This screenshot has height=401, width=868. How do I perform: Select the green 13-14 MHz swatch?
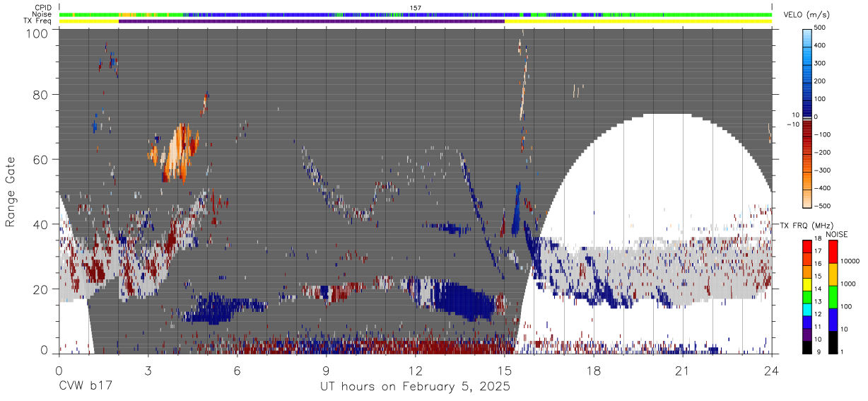[808, 296]
